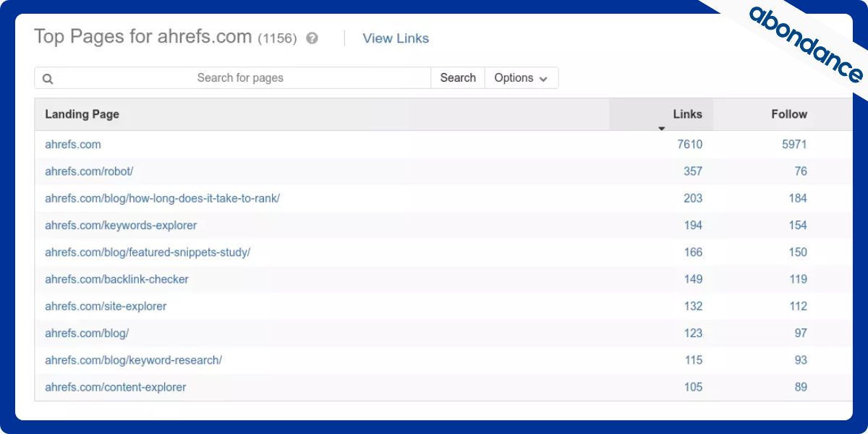Image resolution: width=868 pixels, height=434 pixels.
Task: Click the 132 links value
Action: [x=693, y=306]
